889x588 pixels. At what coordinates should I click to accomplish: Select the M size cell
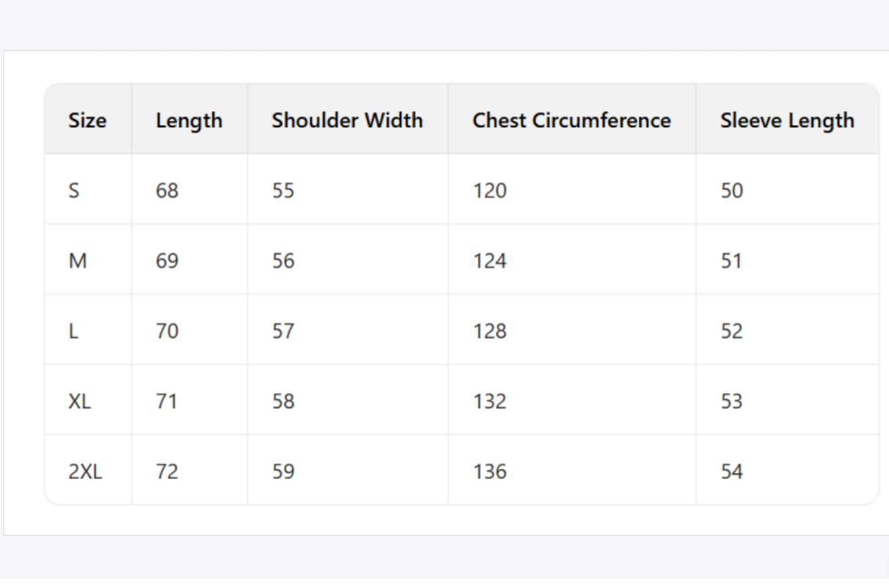pos(77,261)
